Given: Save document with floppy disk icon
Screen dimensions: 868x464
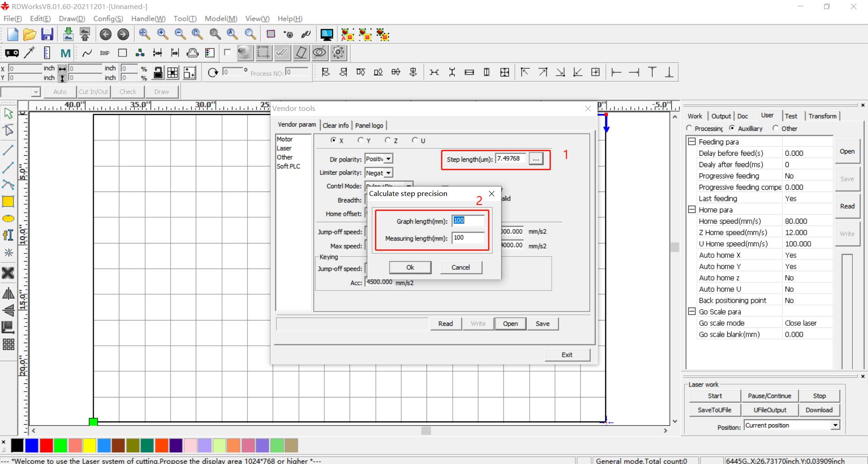Looking at the screenshot, I should click(47, 34).
